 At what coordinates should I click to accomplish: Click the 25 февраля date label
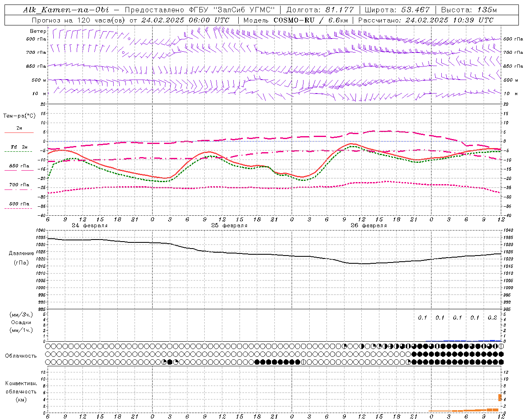(229, 226)
